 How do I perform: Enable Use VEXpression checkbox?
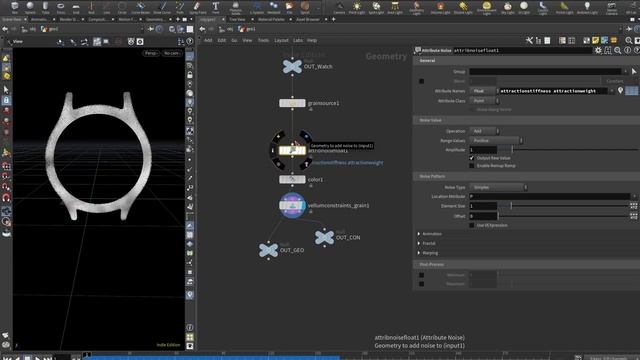coord(472,225)
